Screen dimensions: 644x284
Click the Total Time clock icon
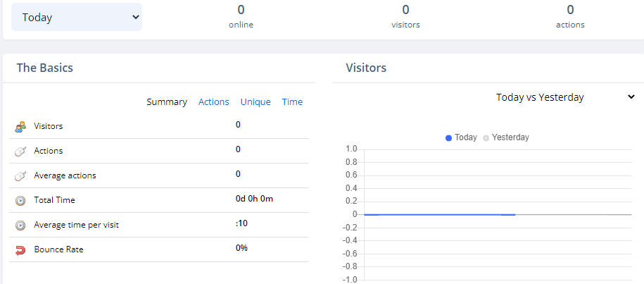tap(20, 200)
